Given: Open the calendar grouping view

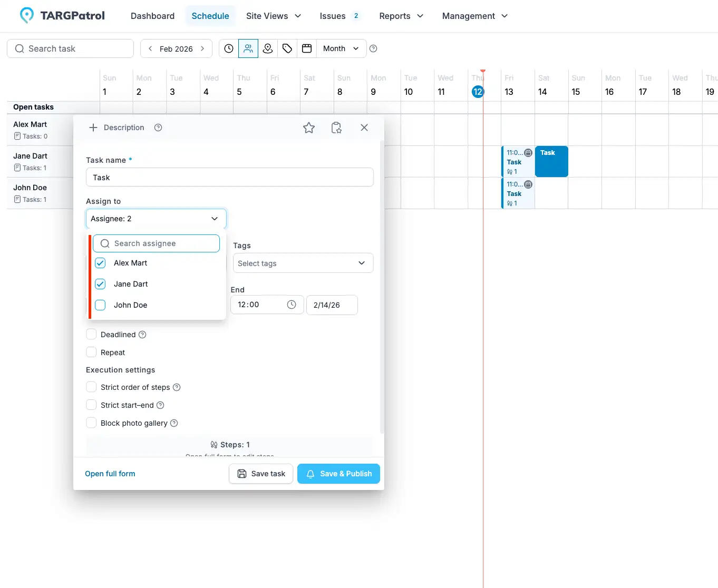Looking at the screenshot, I should [x=306, y=48].
